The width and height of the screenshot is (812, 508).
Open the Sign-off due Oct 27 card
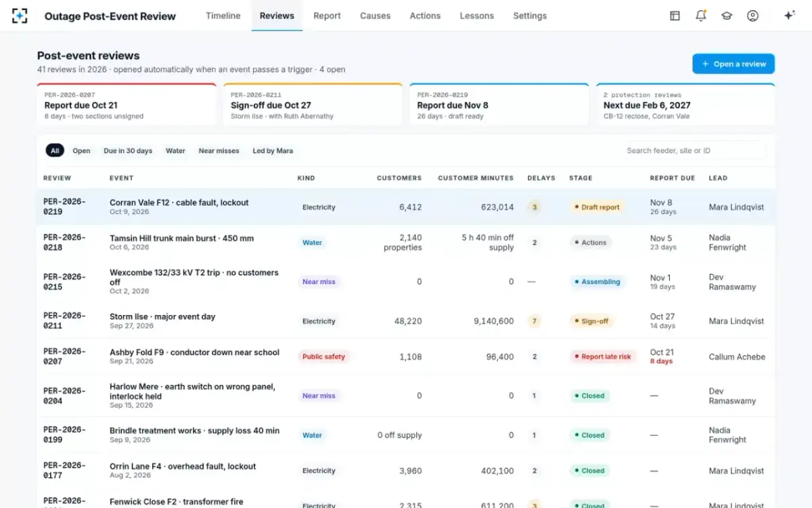click(x=313, y=104)
